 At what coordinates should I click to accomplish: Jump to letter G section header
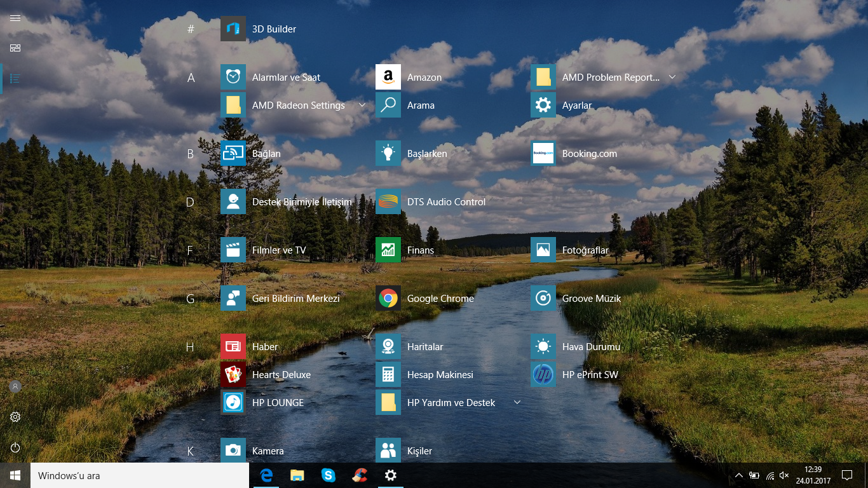tap(190, 299)
